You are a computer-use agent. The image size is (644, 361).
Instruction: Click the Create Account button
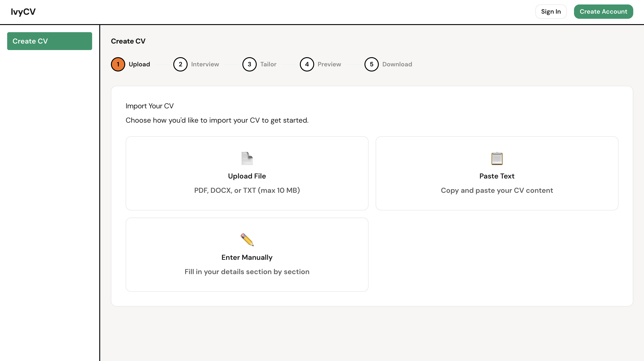pyautogui.click(x=603, y=11)
